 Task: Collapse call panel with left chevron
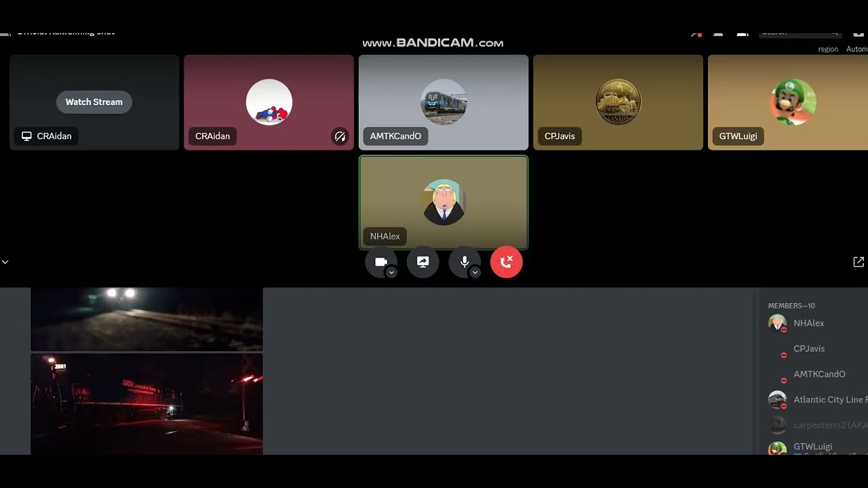click(5, 262)
